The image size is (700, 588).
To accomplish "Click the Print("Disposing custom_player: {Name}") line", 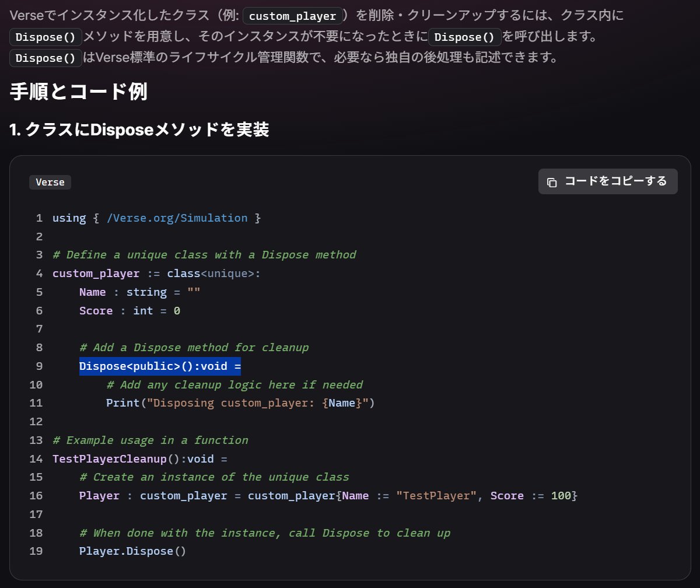I will (240, 403).
